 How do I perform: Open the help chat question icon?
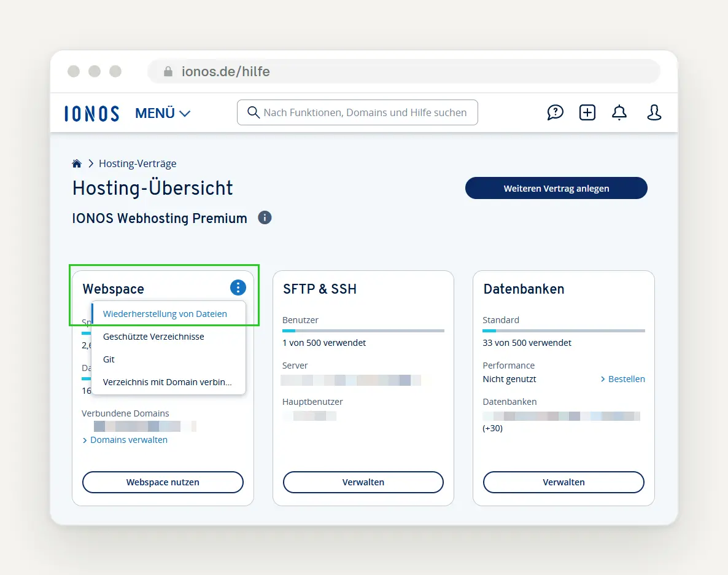pos(555,112)
